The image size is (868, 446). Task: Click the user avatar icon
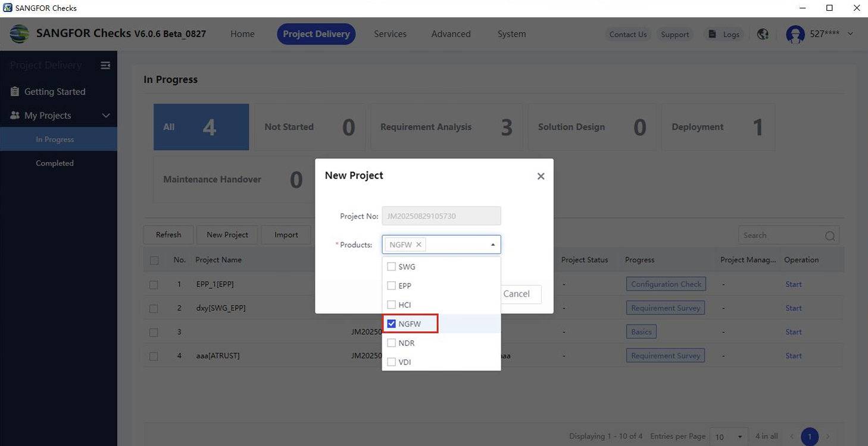click(795, 34)
